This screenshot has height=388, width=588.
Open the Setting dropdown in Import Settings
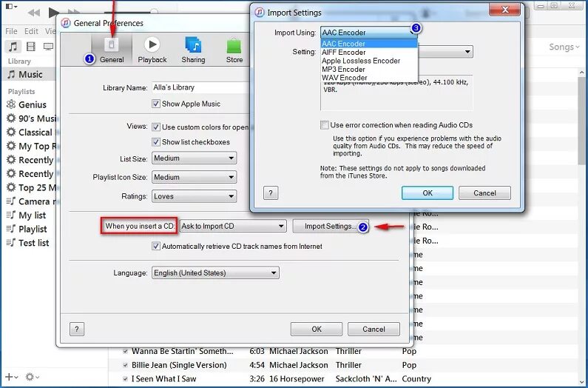[x=445, y=52]
